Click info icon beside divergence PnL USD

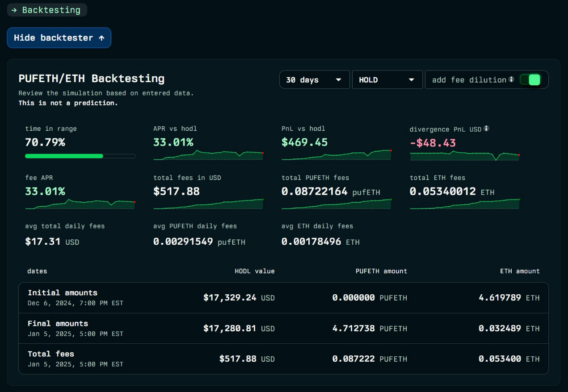[x=486, y=129]
